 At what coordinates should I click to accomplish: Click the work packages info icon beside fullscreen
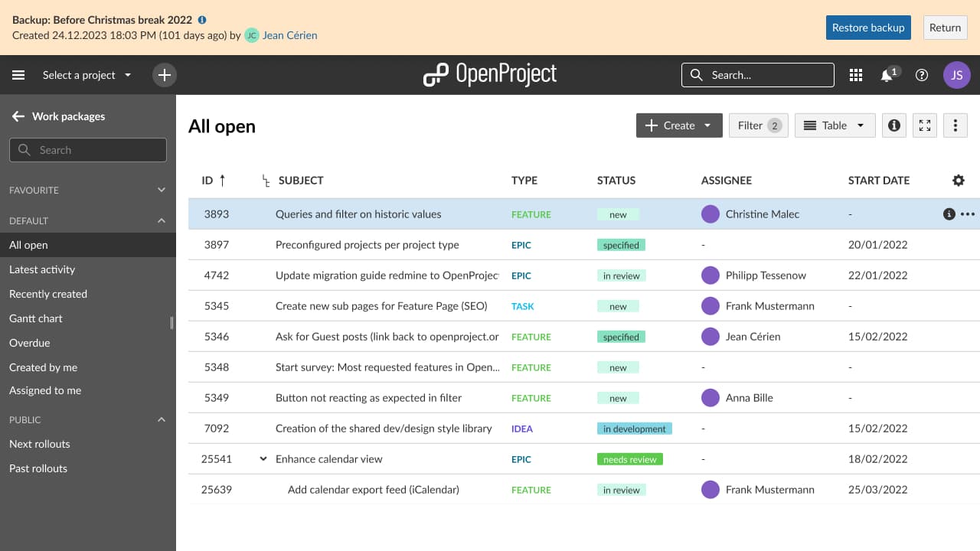pos(893,125)
